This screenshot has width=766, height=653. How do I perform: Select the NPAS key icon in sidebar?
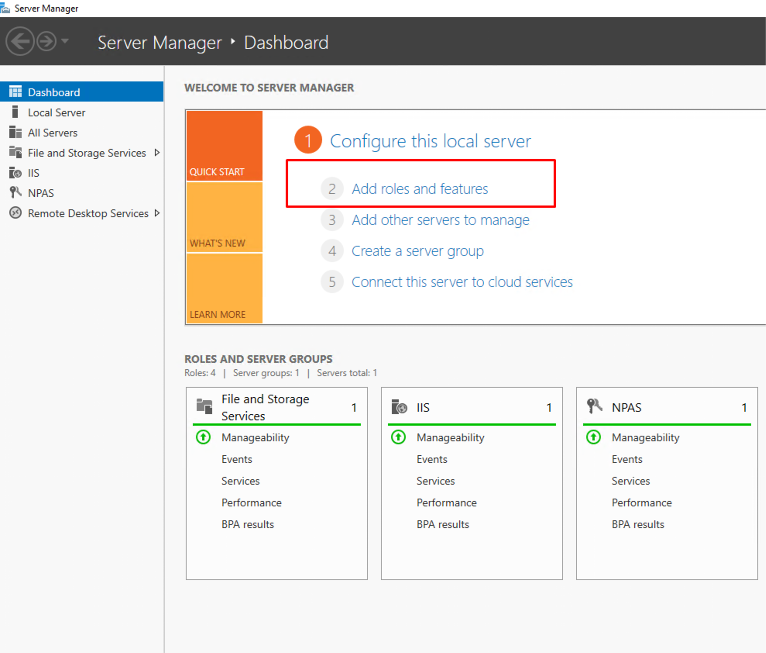tap(15, 193)
